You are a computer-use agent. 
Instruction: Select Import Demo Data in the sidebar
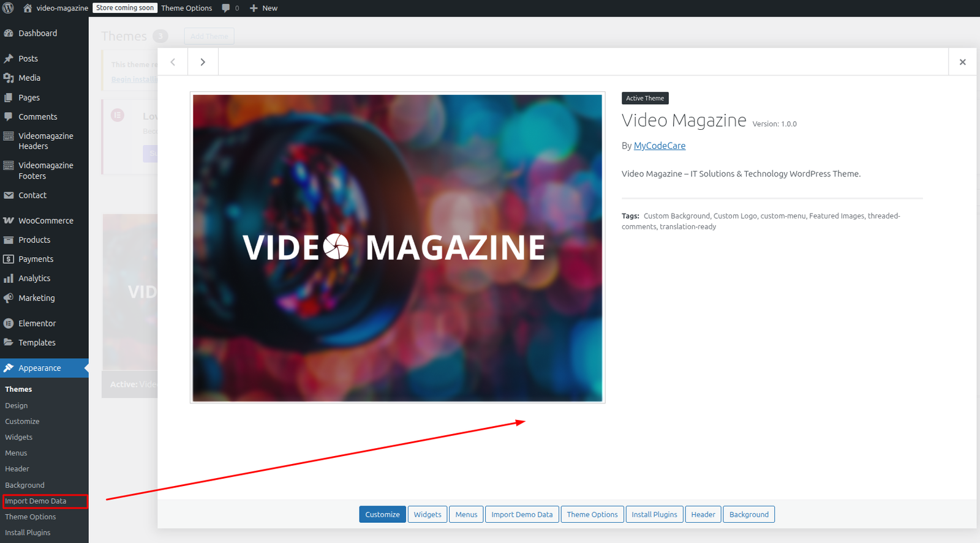pos(36,501)
